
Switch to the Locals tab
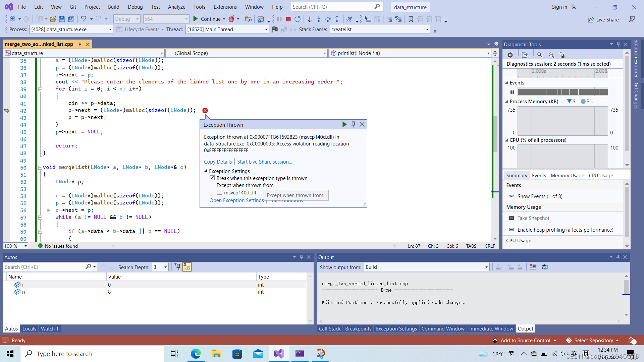(x=29, y=328)
